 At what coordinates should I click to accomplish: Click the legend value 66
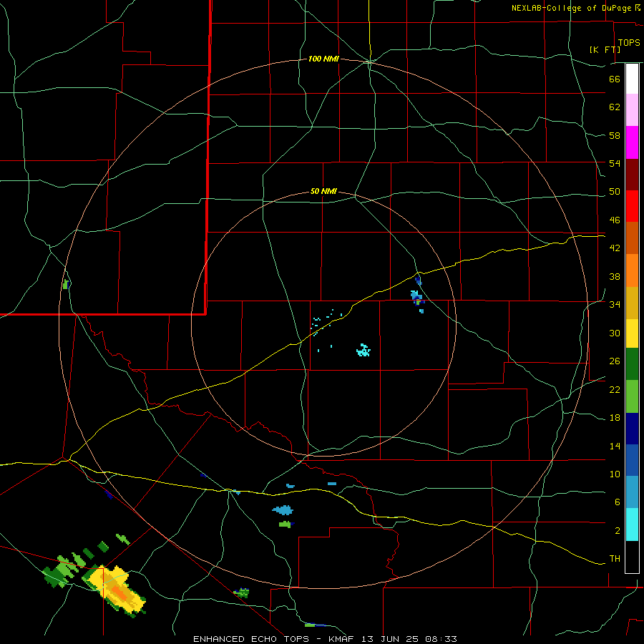pyautogui.click(x=615, y=79)
